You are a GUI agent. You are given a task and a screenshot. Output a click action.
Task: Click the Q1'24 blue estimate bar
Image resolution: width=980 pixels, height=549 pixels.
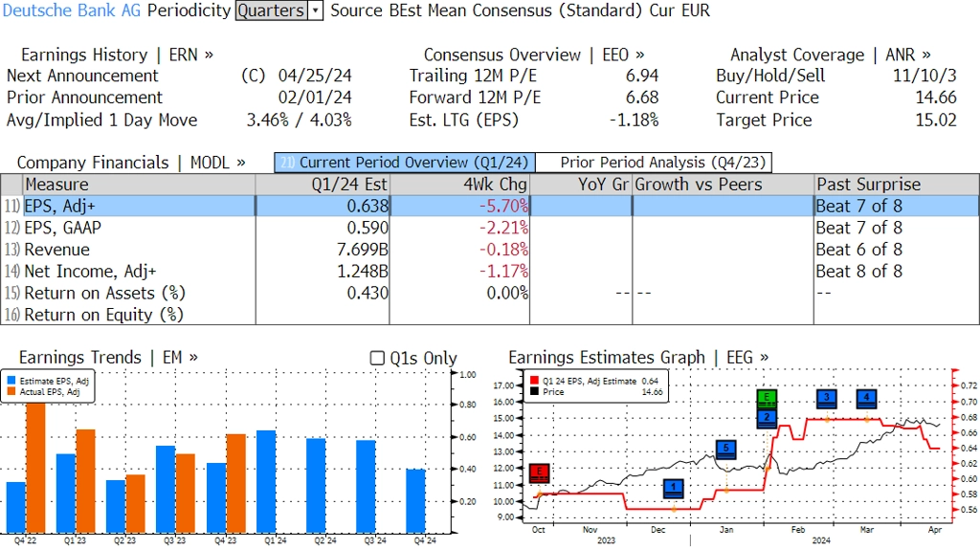(266, 481)
